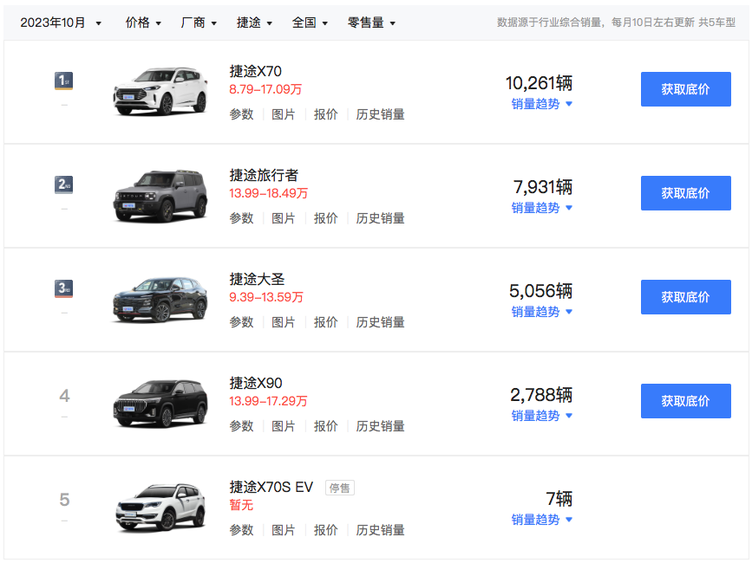The width and height of the screenshot is (752, 563).
Task: Expand the 全国 region dropdown
Action: 310,22
